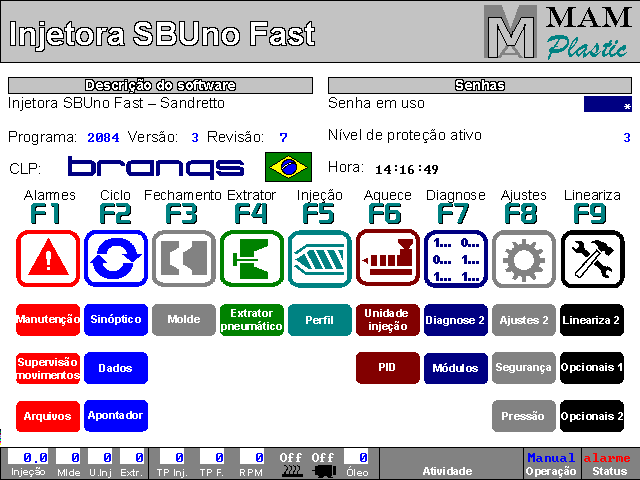Select the F3 function key label
640x480 pixels.
[182, 214]
